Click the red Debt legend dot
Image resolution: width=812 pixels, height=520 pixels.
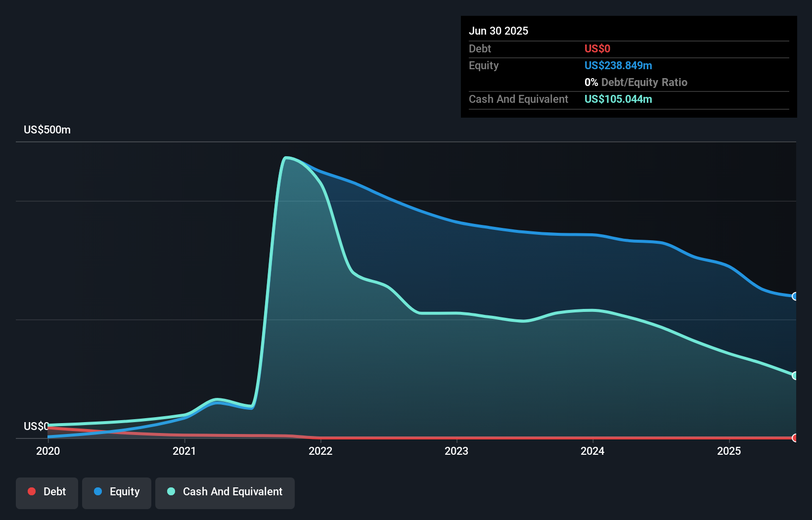pos(32,491)
